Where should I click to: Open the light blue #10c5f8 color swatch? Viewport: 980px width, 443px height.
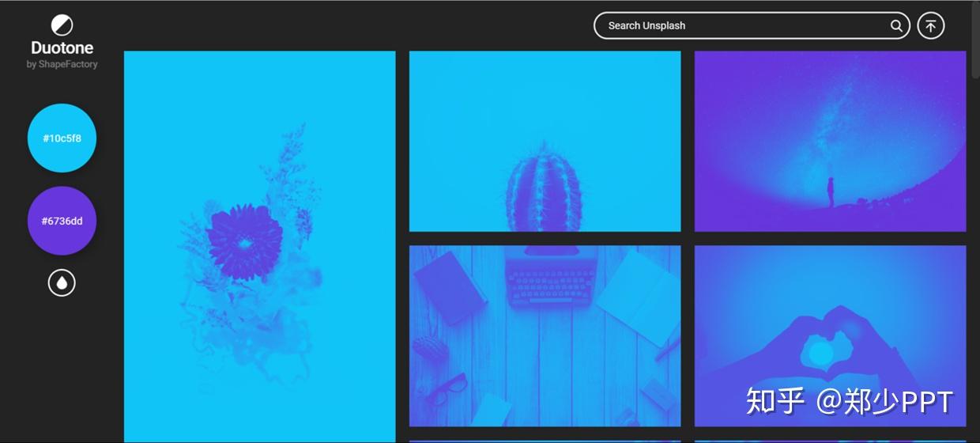tap(62, 138)
